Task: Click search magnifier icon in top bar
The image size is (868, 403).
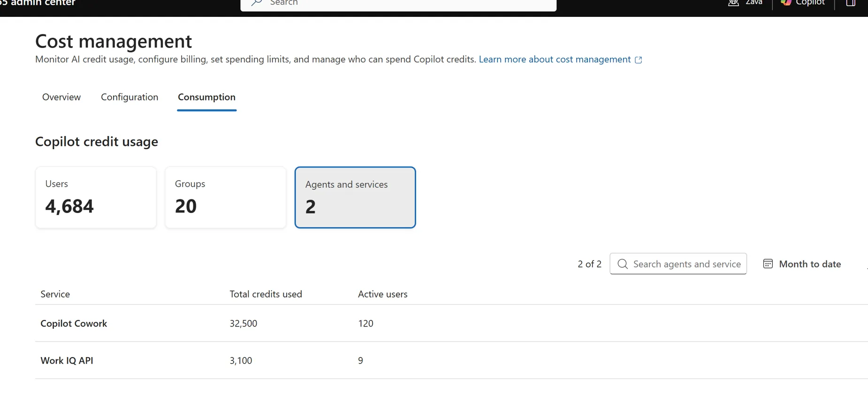Action: [x=257, y=2]
